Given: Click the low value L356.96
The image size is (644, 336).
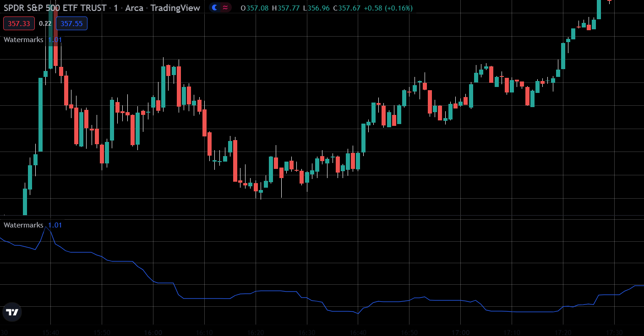Looking at the screenshot, I should pos(316,8).
